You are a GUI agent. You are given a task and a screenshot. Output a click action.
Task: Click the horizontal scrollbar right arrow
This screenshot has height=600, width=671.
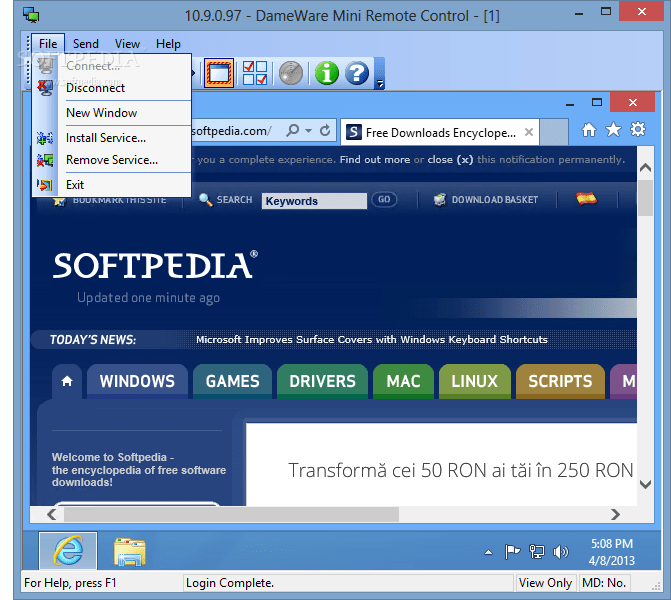pyautogui.click(x=615, y=514)
